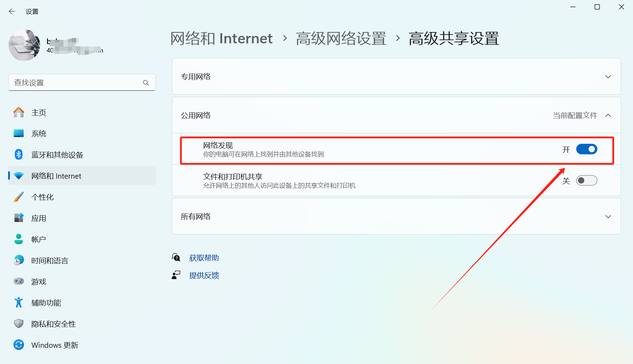Click the 网络发现 setting title
The width and height of the screenshot is (633, 364).
point(218,146)
